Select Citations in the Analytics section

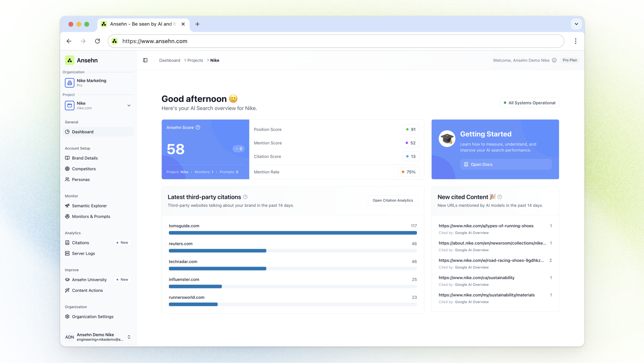(x=80, y=243)
